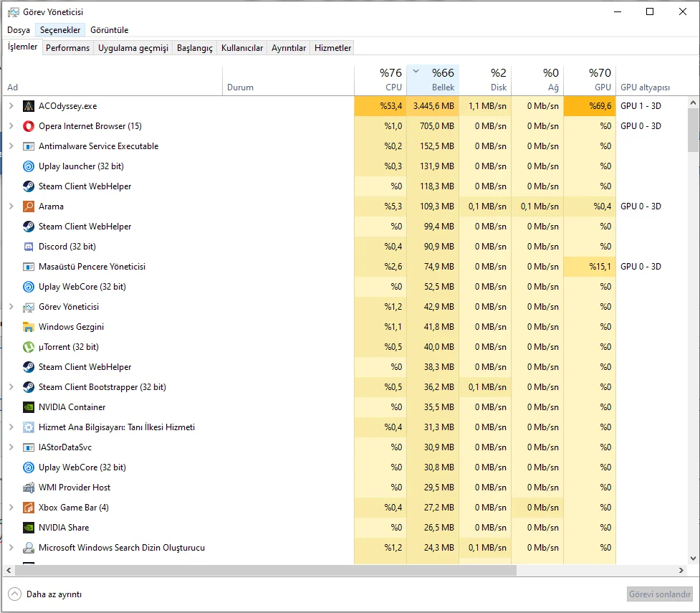The image size is (700, 613).
Task: Click the IAStorDataSvc icon
Action: point(29,447)
